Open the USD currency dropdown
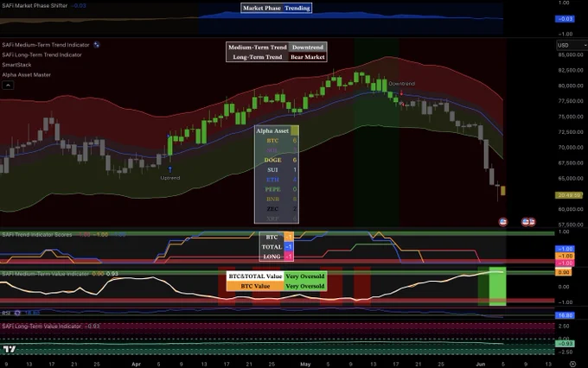The width and height of the screenshot is (588, 368). [572, 45]
